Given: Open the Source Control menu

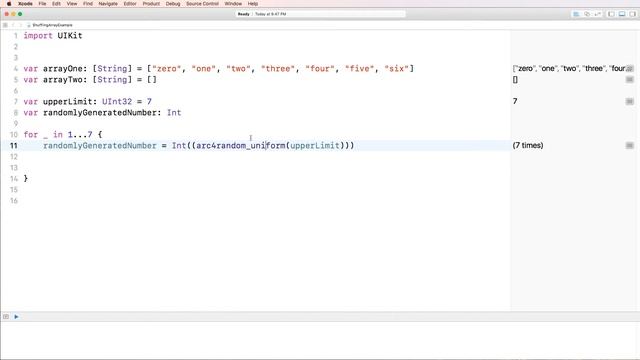Looking at the screenshot, I should coord(202,4).
